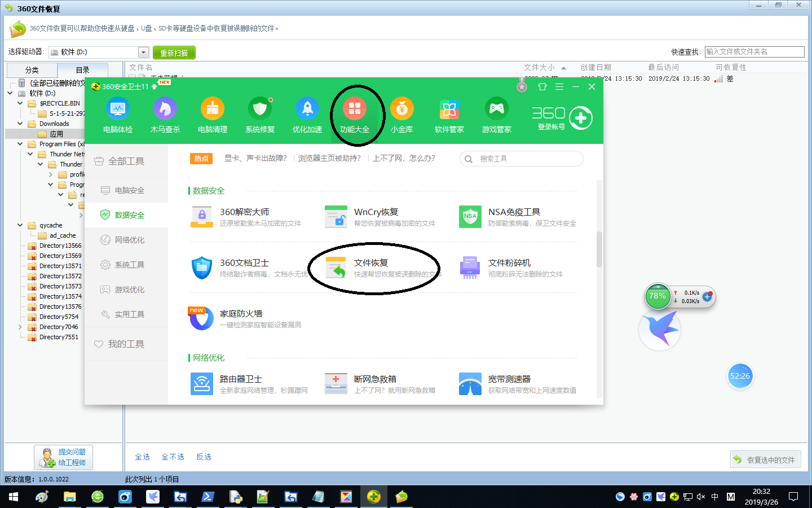
Task: Click 全选 link
Action: [x=142, y=457]
